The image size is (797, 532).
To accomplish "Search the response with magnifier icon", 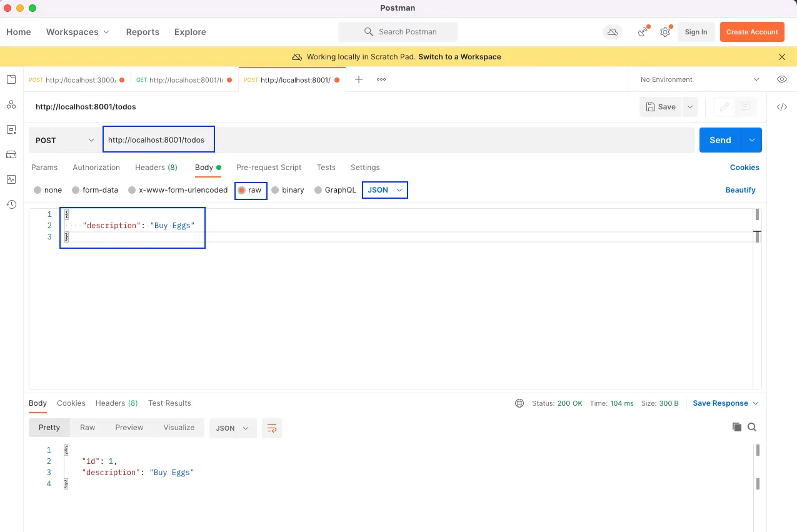I will click(x=752, y=427).
